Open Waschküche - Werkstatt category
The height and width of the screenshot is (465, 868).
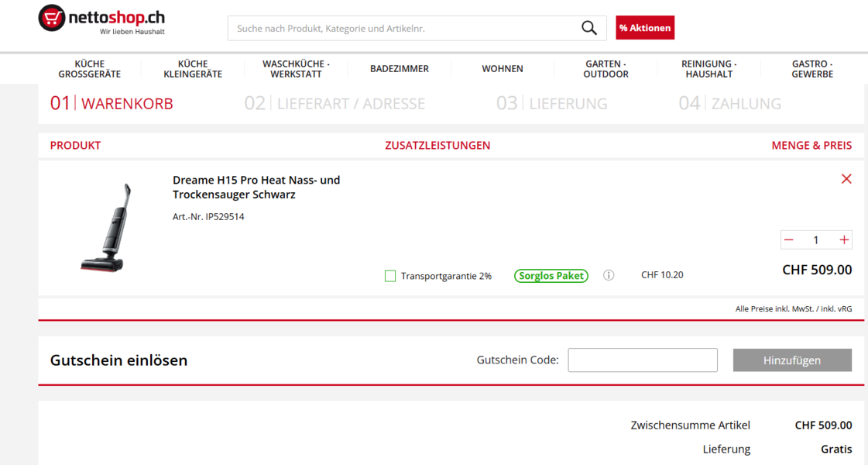coord(296,69)
